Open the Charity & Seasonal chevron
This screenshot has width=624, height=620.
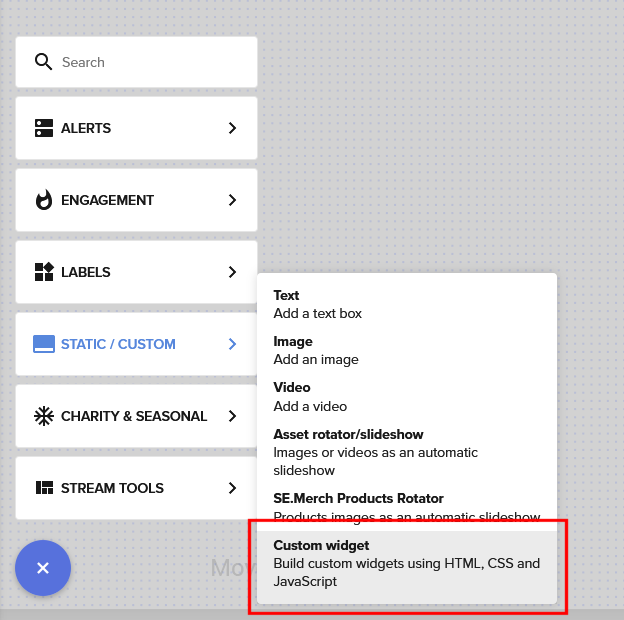(x=232, y=416)
